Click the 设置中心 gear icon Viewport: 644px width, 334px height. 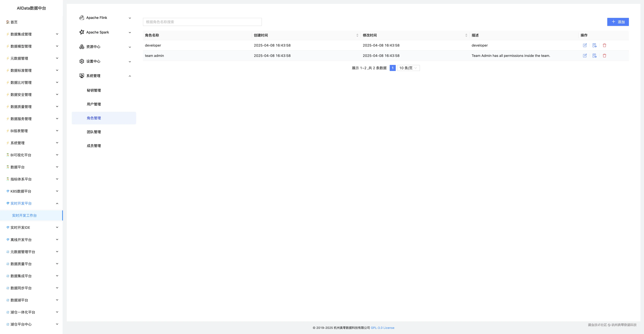click(82, 61)
